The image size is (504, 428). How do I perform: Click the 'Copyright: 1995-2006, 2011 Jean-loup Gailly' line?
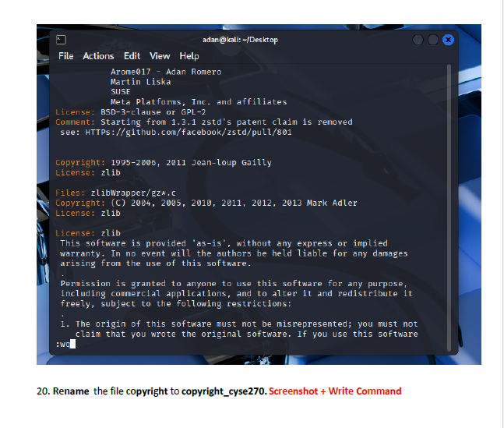(x=164, y=162)
